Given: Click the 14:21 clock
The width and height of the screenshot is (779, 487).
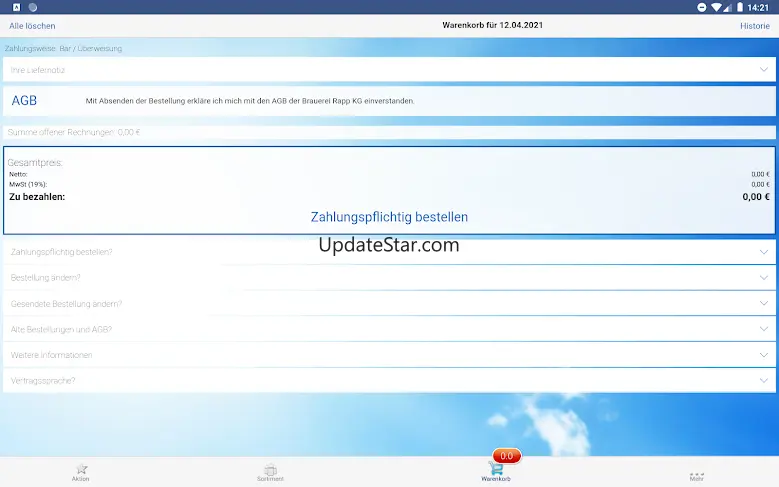Looking at the screenshot, I should [x=758, y=7].
